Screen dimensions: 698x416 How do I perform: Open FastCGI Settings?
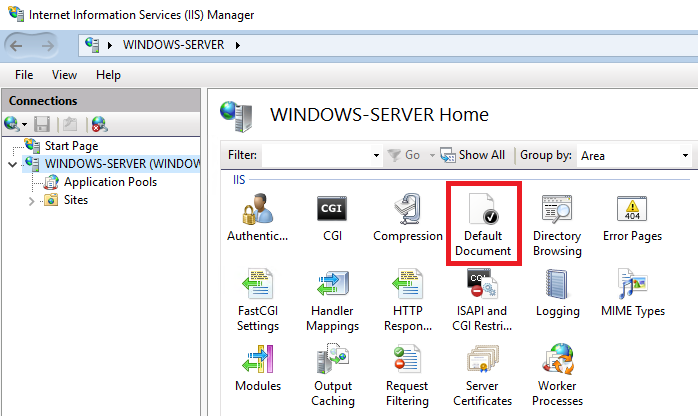click(x=258, y=300)
